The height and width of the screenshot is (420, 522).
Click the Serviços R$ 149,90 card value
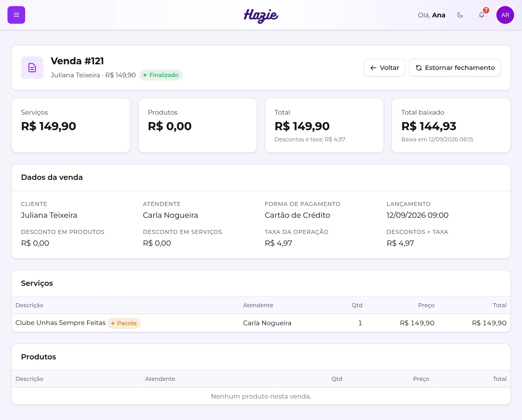pyautogui.click(x=48, y=126)
